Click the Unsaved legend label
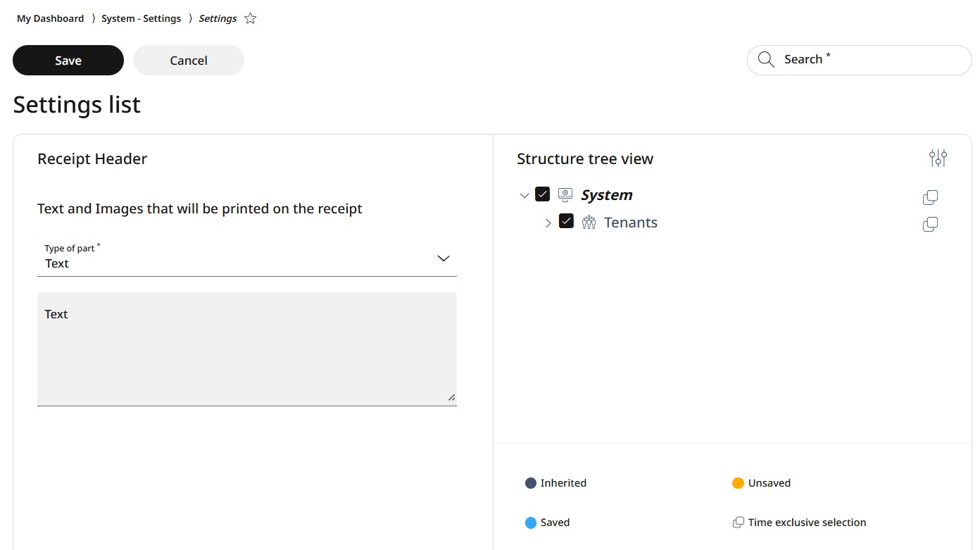Image resolution: width=980 pixels, height=550 pixels. pos(769,483)
